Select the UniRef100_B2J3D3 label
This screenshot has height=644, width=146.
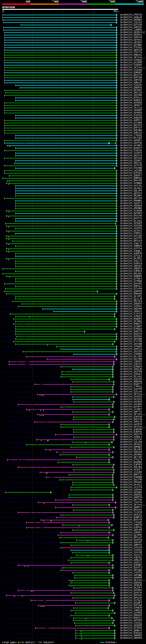(x=131, y=357)
